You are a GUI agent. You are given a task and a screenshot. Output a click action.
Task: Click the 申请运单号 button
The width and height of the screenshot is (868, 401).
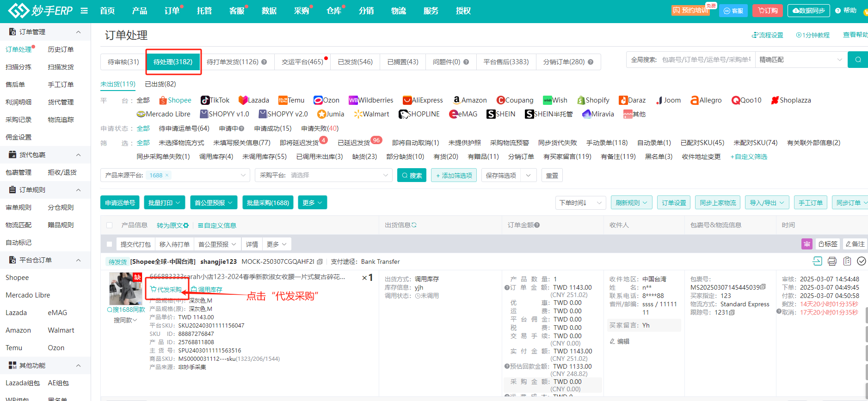(x=120, y=203)
